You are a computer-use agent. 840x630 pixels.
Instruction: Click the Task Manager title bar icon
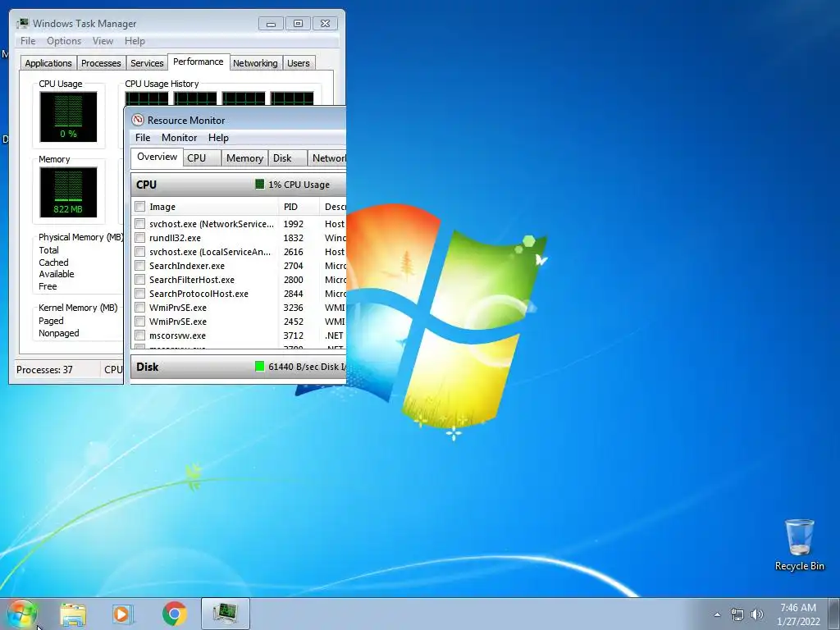[22, 23]
